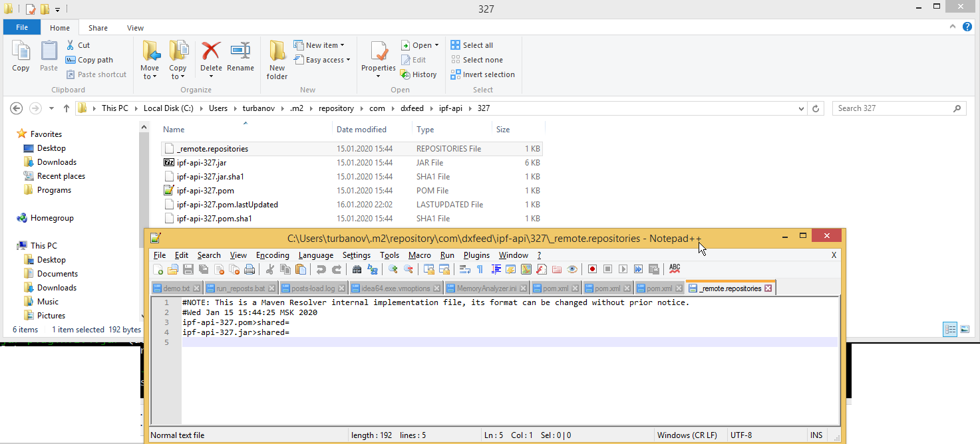
Task: Click Zoom Out icon in Notepad++ toolbar
Action: [x=408, y=269]
